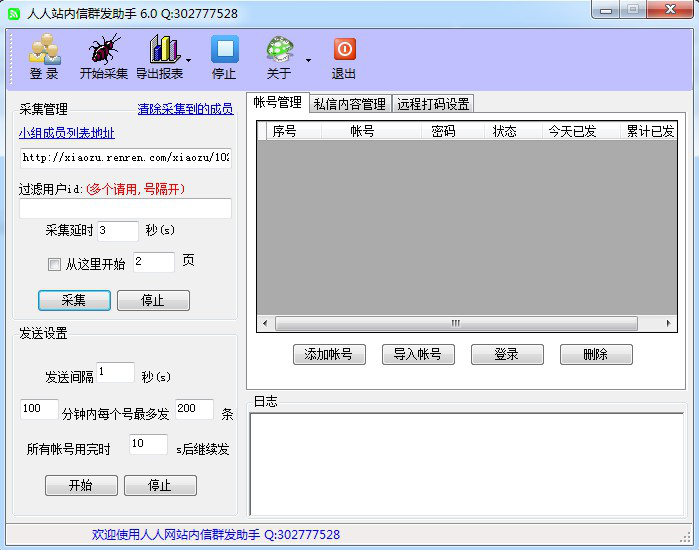699x550 pixels.
Task: Click 停止 button in 发送设置 section
Action: click(160, 485)
